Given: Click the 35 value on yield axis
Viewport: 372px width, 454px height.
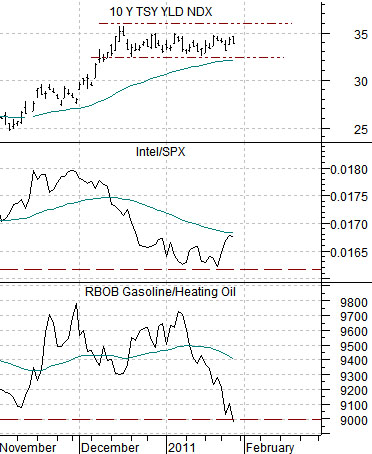Looking at the screenshot, I should pos(361,35).
